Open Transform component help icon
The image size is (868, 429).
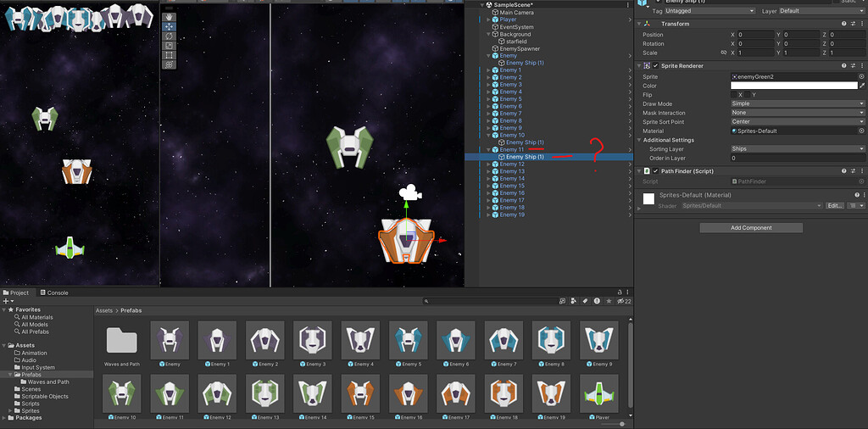click(844, 24)
